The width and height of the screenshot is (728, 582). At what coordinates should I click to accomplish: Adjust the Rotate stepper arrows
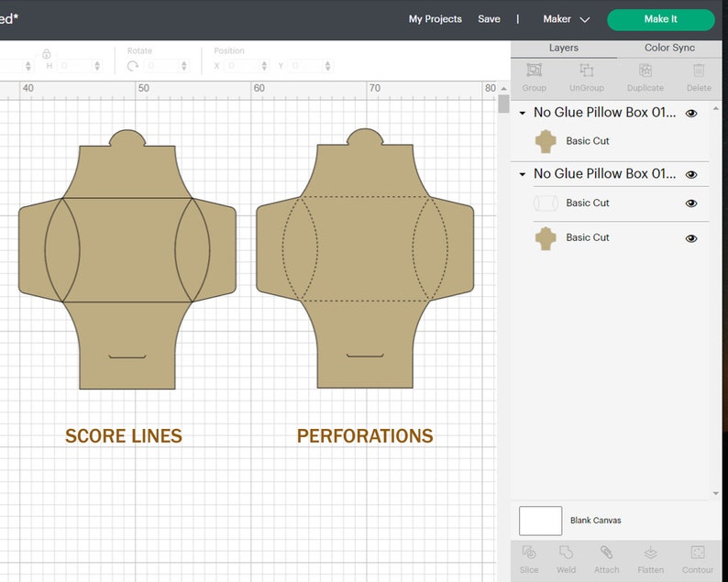tap(184, 66)
